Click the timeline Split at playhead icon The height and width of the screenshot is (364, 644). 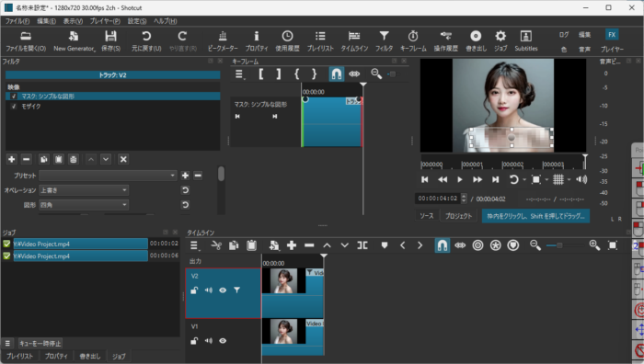pos(362,245)
